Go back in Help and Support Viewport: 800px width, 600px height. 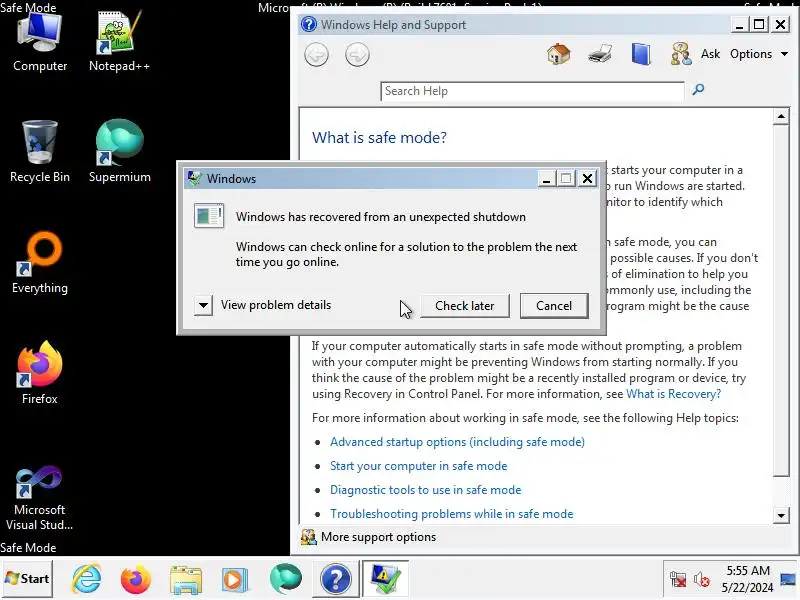point(316,55)
